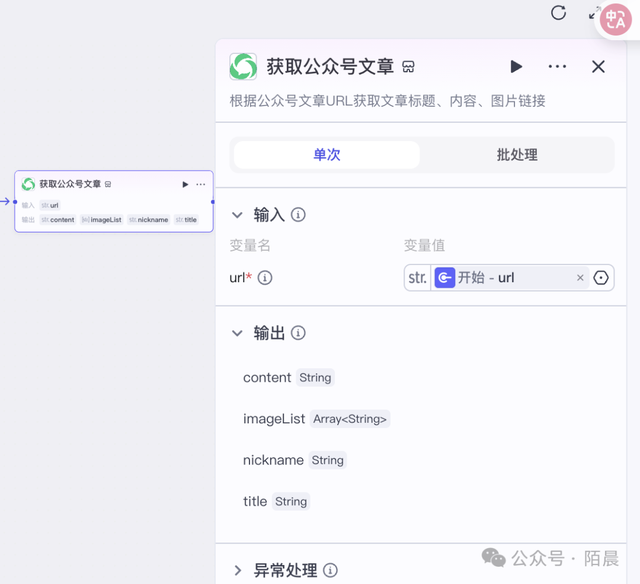Collapse the 输入 section
Image resolution: width=640 pixels, height=584 pixels.
pyautogui.click(x=237, y=215)
